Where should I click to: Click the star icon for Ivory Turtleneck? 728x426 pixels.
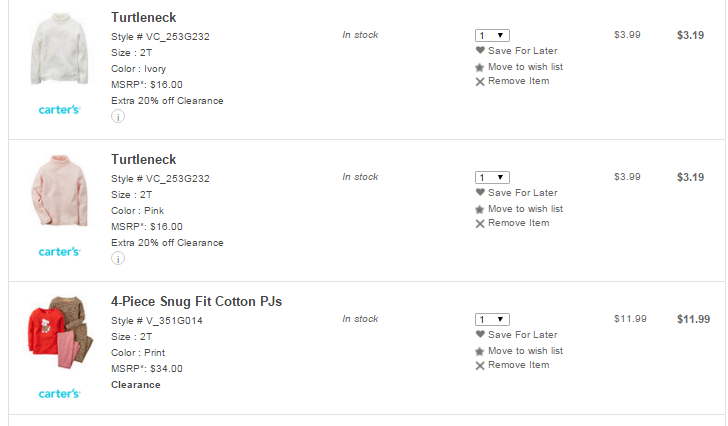click(480, 67)
